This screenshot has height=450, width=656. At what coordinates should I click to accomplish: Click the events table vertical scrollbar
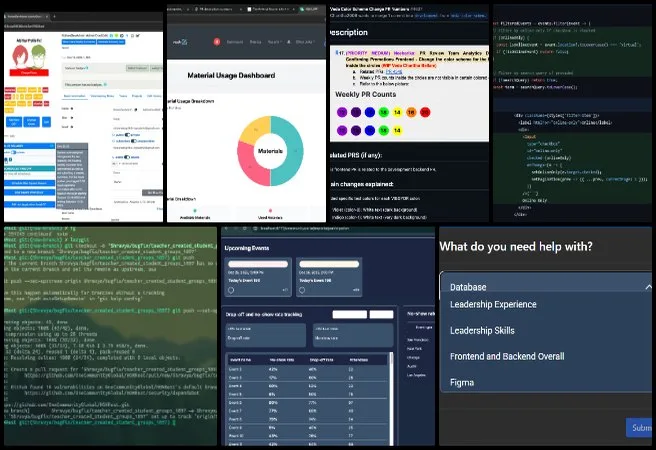coord(392,397)
